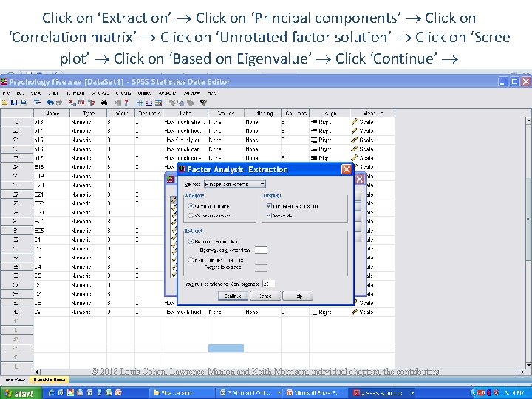
Task: Click the blue Undo arrow icon
Action: click(50, 103)
